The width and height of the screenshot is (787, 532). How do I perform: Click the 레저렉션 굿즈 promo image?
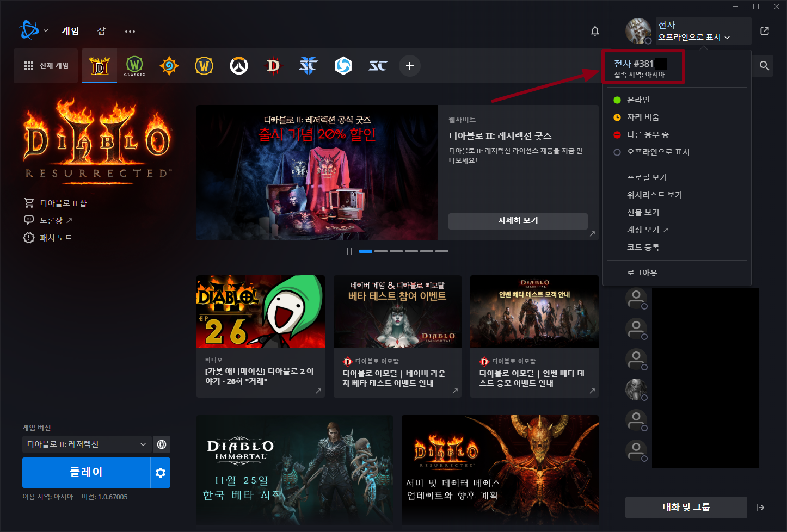tap(317, 173)
